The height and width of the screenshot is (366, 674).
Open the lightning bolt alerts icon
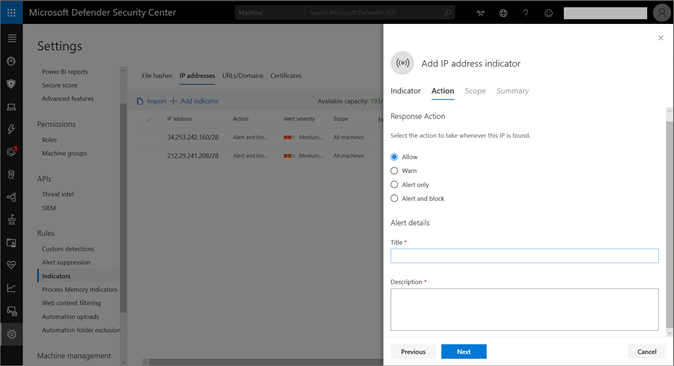coord(12,129)
